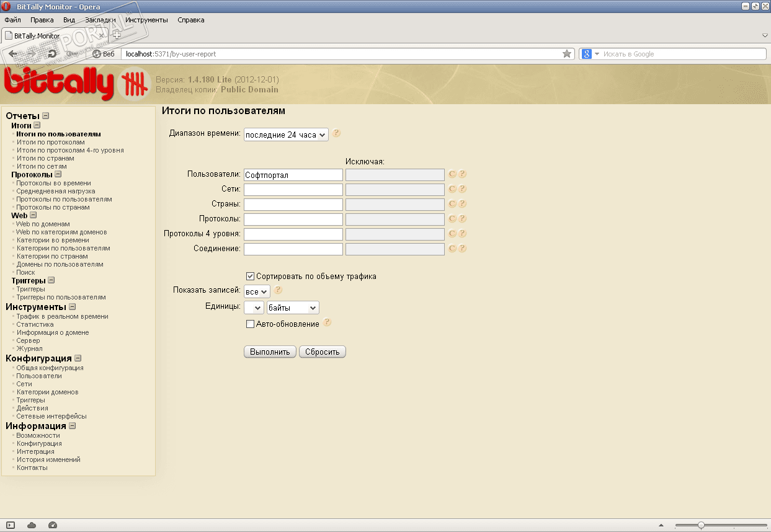Bookmark page with the star icon
Viewport: 771px width, 532px height.
click(567, 54)
